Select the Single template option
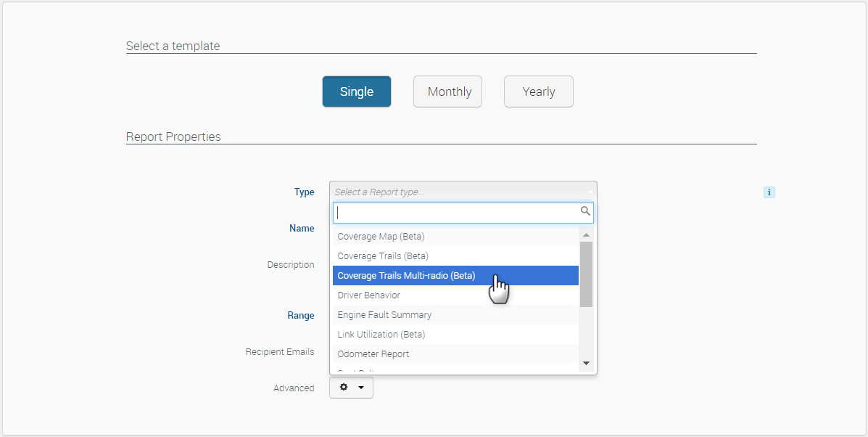The image size is (868, 437). coord(357,91)
